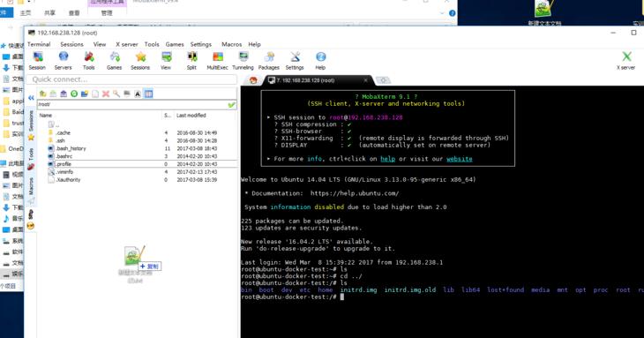Click the Tunneling toolbar icon
Screen dimensions: 644x338
pyautogui.click(x=243, y=60)
